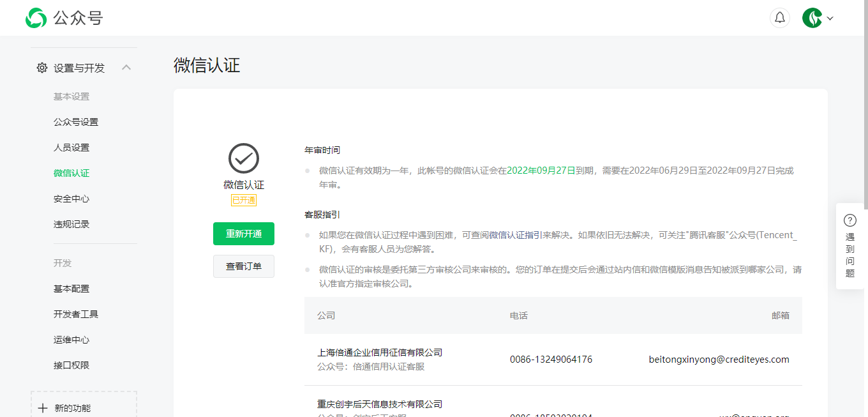Click the 公众号 header title text
The width and height of the screenshot is (868, 417).
point(78,18)
